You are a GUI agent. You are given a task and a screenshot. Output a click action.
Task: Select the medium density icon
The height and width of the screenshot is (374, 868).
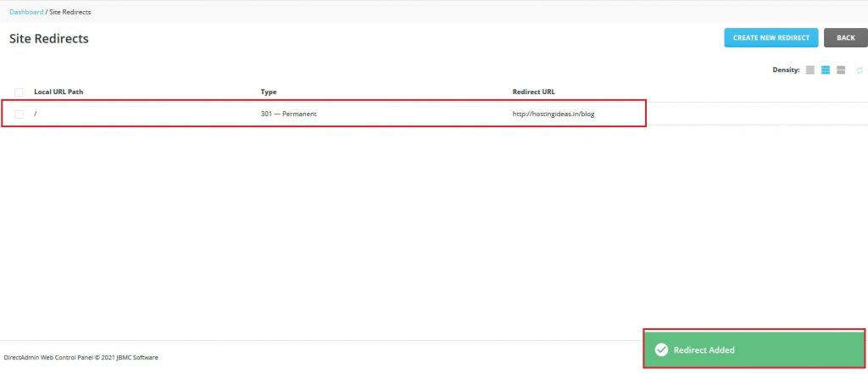(x=826, y=70)
